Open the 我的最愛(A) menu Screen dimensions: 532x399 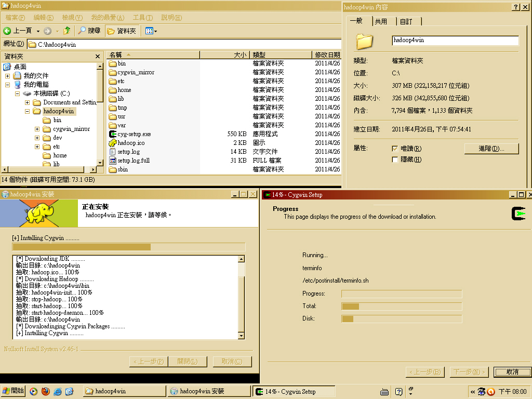[108, 17]
